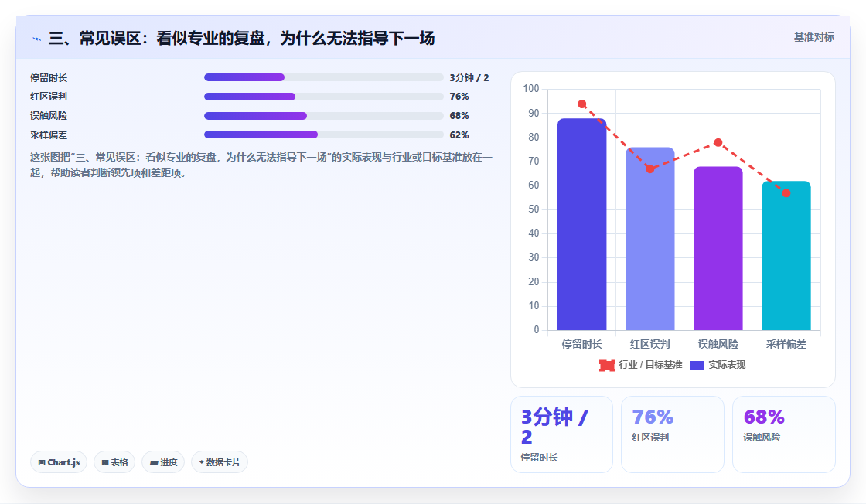Click the 76% 红区误判 data card
Screen dimensions: 866x504
(673, 434)
